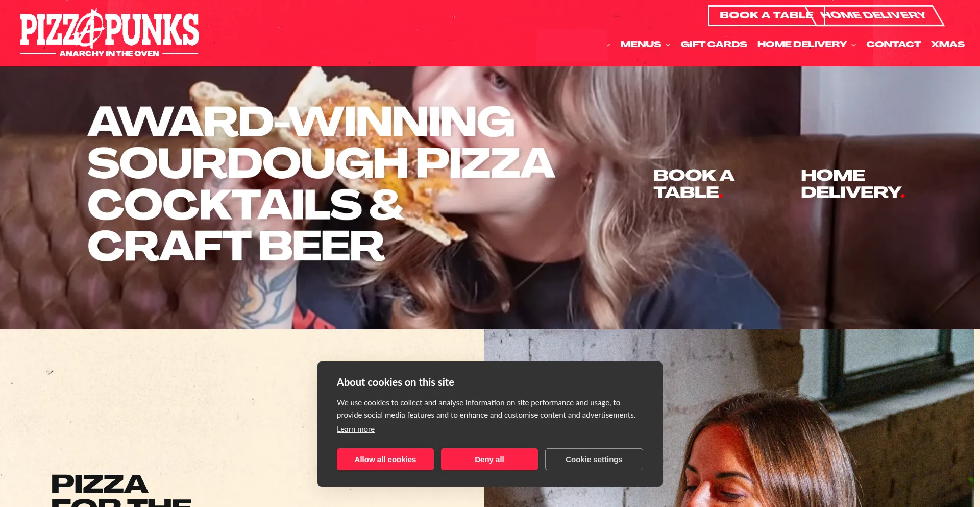Viewport: 980px width, 507px height.
Task: Open the Gift Cards page
Action: point(714,44)
